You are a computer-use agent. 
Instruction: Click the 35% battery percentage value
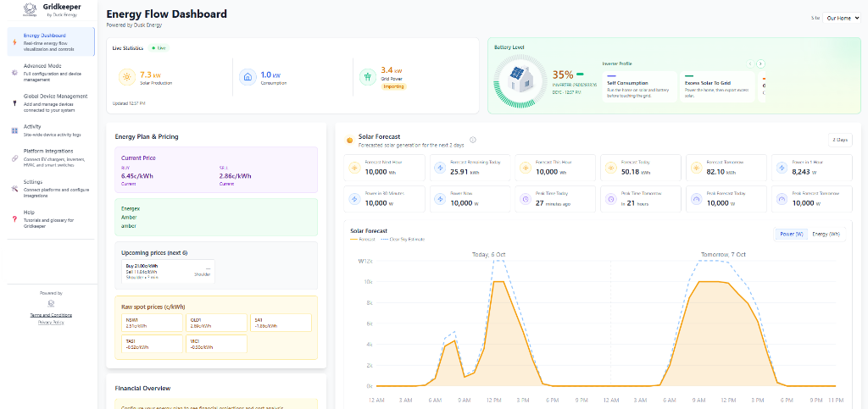(x=563, y=74)
